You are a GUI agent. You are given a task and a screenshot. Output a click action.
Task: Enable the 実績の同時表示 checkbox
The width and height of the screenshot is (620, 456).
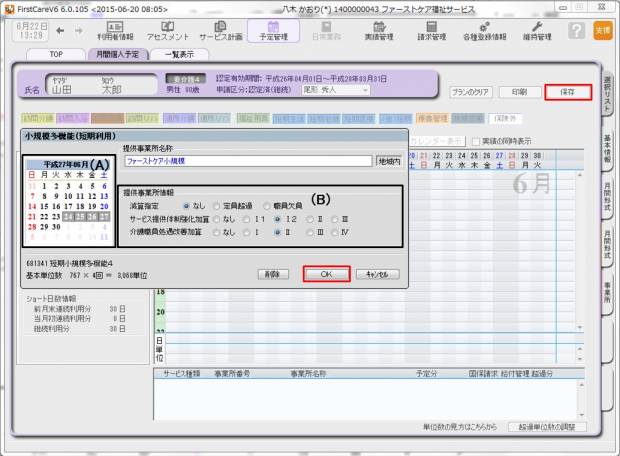coord(475,141)
